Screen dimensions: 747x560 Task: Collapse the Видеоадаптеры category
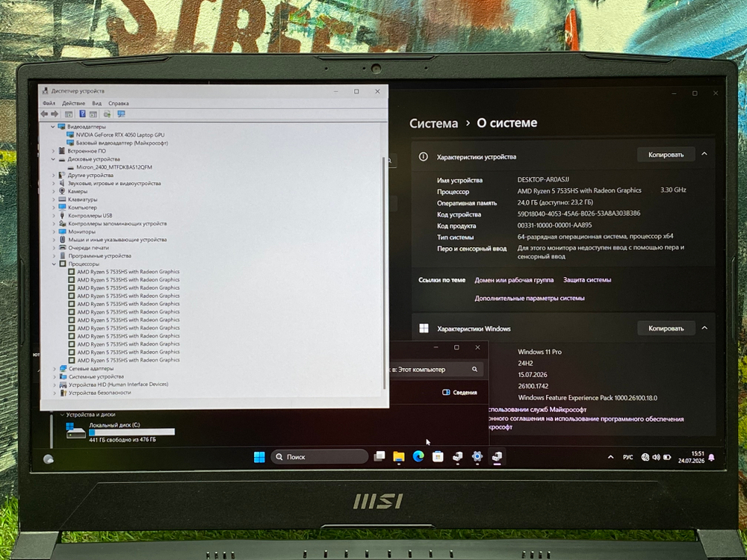(53, 127)
